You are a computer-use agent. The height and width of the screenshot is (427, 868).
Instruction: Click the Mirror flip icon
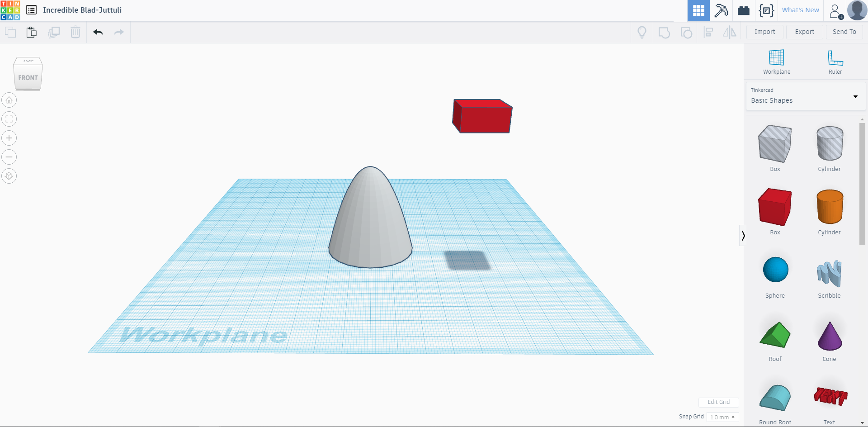click(x=730, y=32)
